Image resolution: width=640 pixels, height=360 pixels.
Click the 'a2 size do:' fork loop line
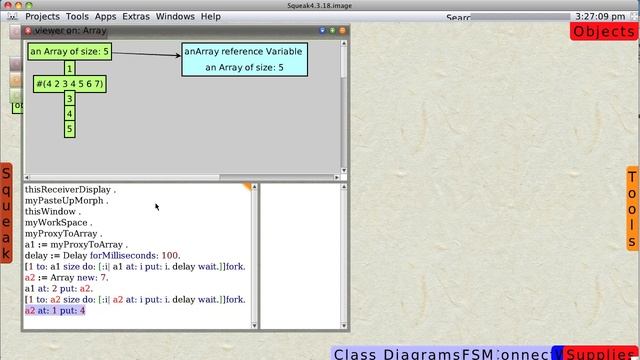pyautogui.click(x=135, y=300)
